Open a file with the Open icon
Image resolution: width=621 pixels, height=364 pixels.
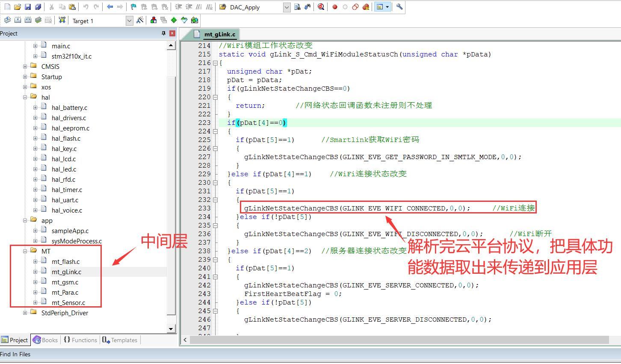click(x=18, y=7)
